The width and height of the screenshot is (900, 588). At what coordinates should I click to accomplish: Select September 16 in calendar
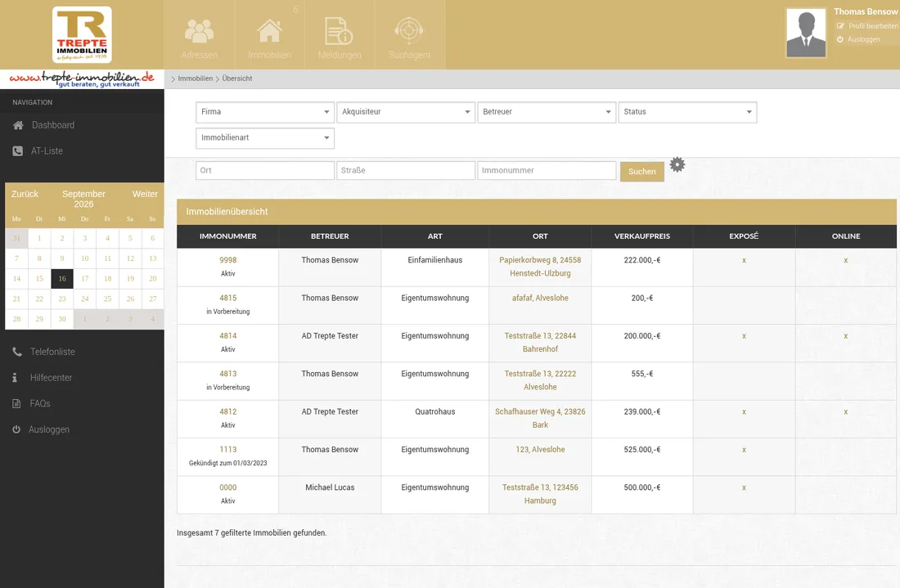click(x=62, y=279)
